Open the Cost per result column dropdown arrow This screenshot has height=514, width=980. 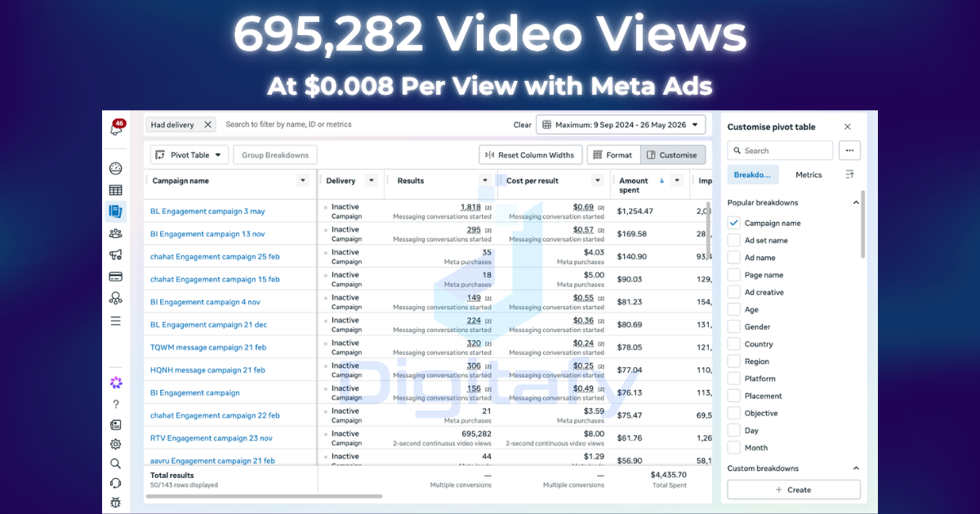[598, 180]
